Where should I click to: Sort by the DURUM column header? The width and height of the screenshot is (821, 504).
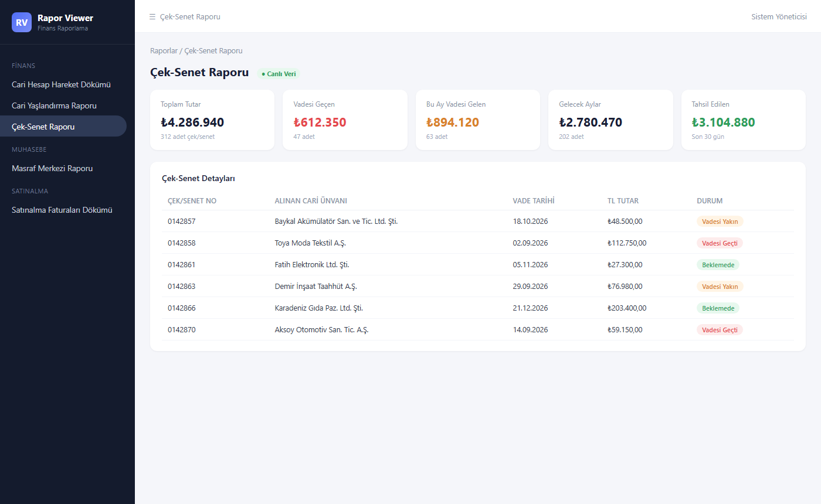click(710, 201)
